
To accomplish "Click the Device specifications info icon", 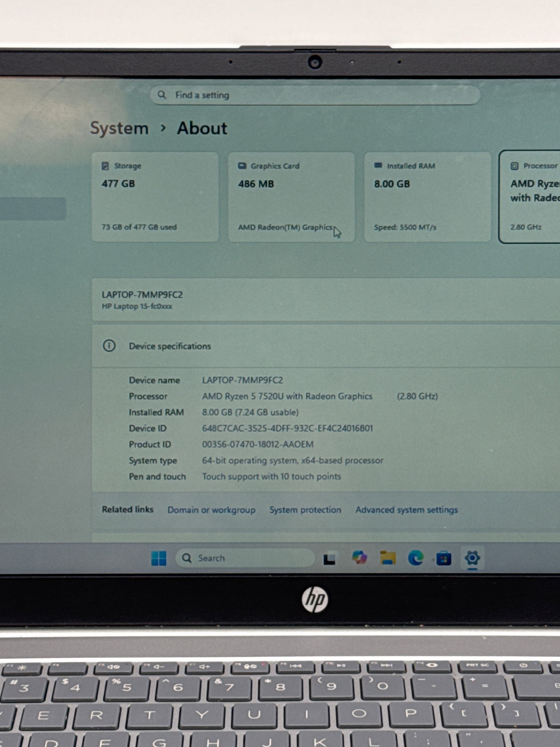I will (109, 346).
